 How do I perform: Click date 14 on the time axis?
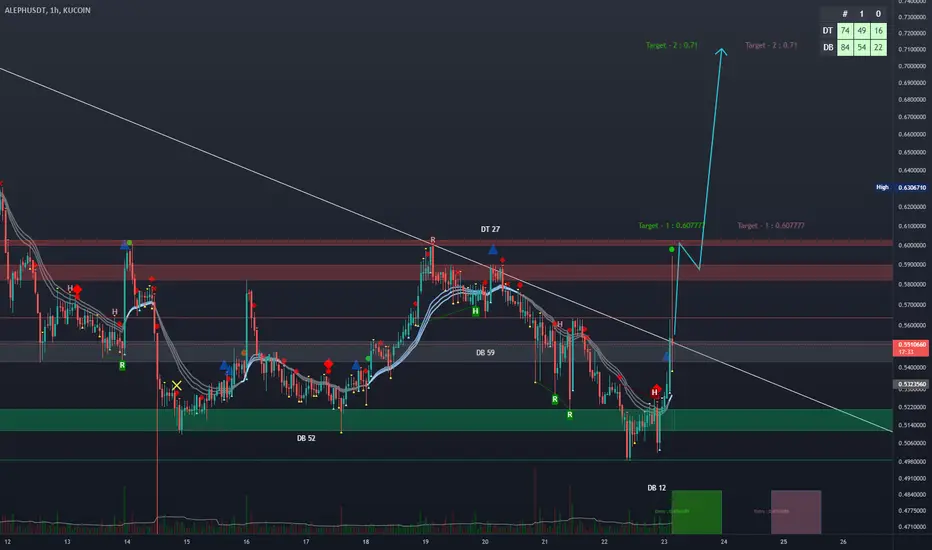point(127,542)
